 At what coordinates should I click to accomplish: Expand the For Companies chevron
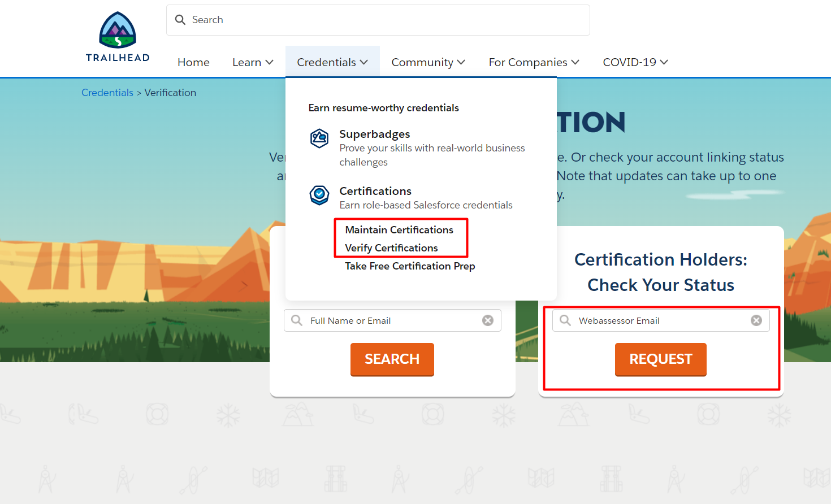pos(575,62)
